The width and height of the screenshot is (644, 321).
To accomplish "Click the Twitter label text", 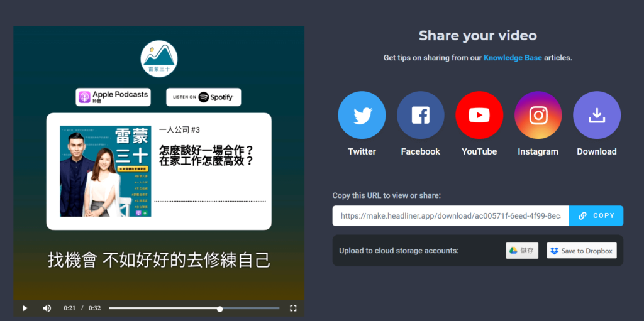I will point(362,151).
